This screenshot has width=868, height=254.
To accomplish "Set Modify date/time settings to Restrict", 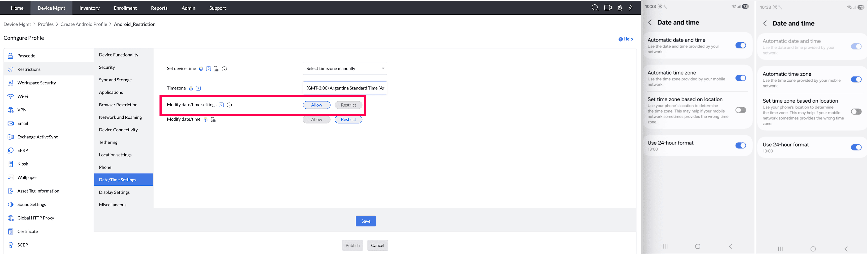I will coord(348,105).
